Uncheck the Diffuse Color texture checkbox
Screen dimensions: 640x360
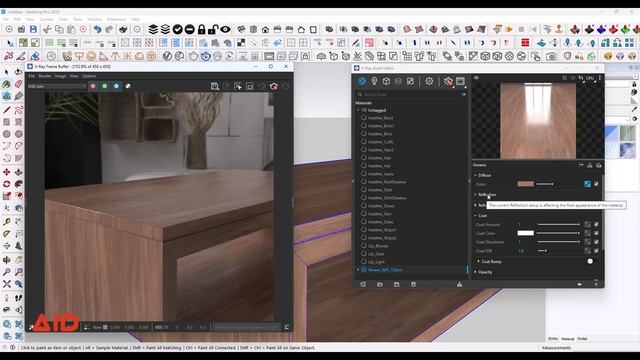tap(596, 184)
